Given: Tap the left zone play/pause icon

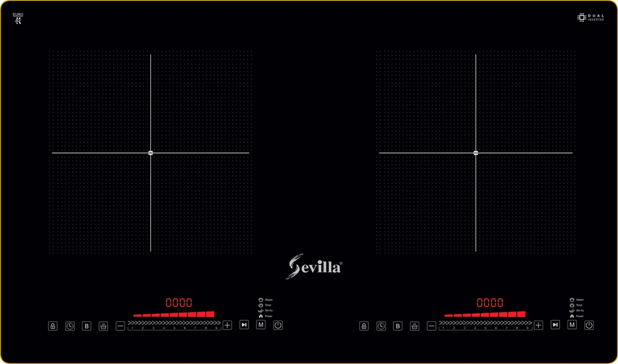Looking at the screenshot, I should [244, 325].
